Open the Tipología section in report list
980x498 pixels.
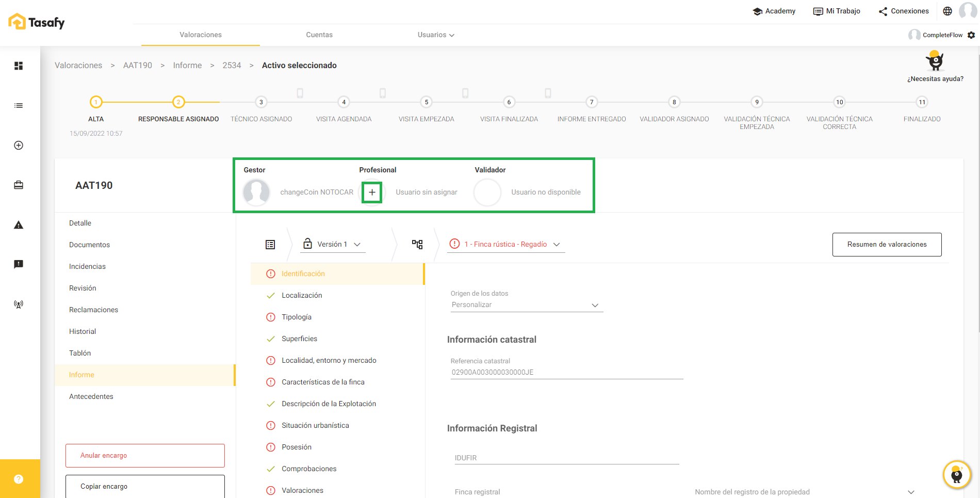[x=297, y=317]
